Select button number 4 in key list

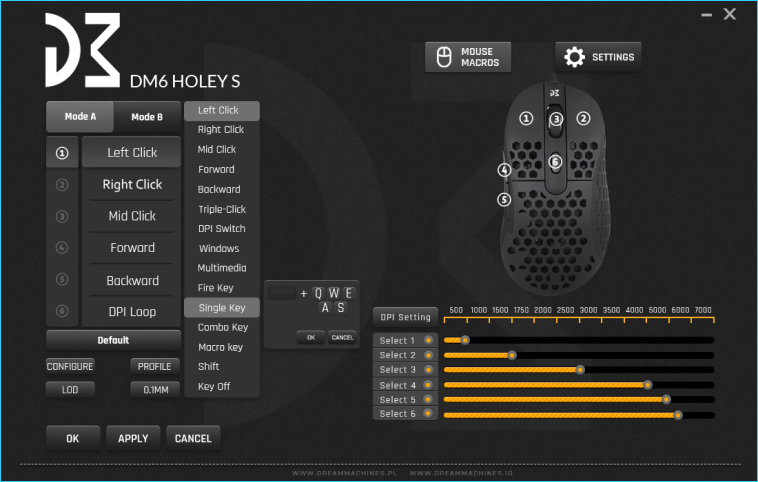point(62,248)
